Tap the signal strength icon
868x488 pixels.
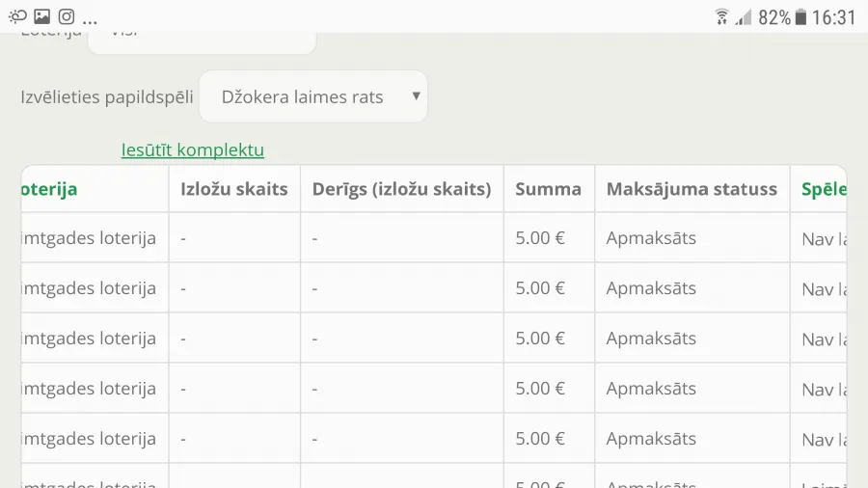point(743,17)
